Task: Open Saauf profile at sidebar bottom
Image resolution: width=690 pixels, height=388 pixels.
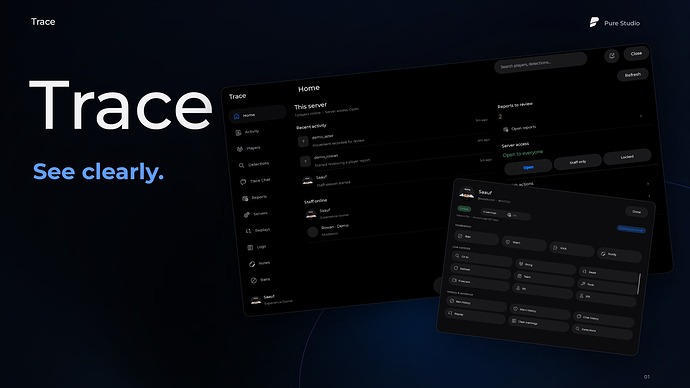Action: click(x=272, y=299)
